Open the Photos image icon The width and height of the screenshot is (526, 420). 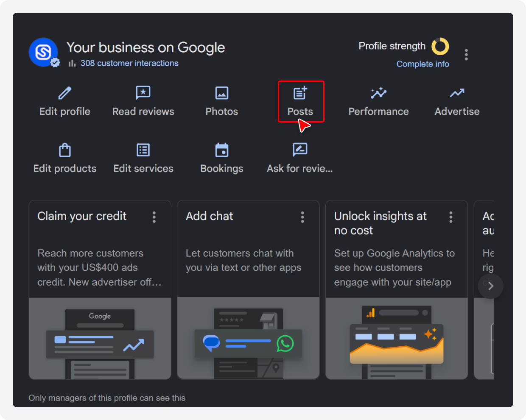tap(222, 93)
